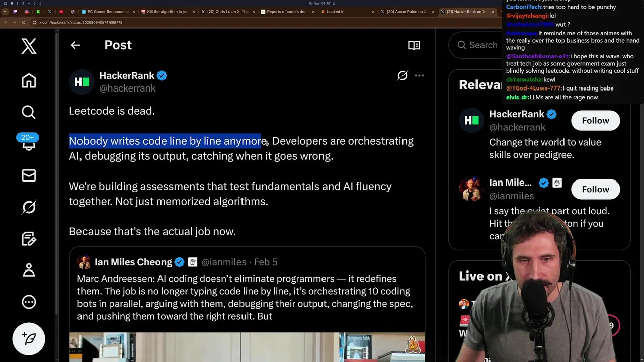This screenshot has width=644, height=362.
Task: Open Notifications bell with 20+ badge
Action: pyautogui.click(x=29, y=143)
